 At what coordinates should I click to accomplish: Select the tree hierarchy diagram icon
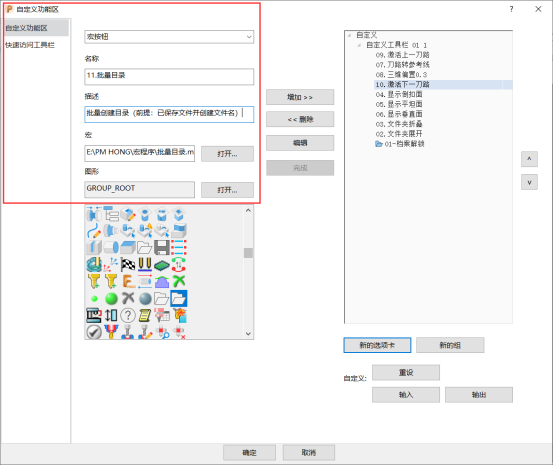pyautogui.click(x=111, y=214)
